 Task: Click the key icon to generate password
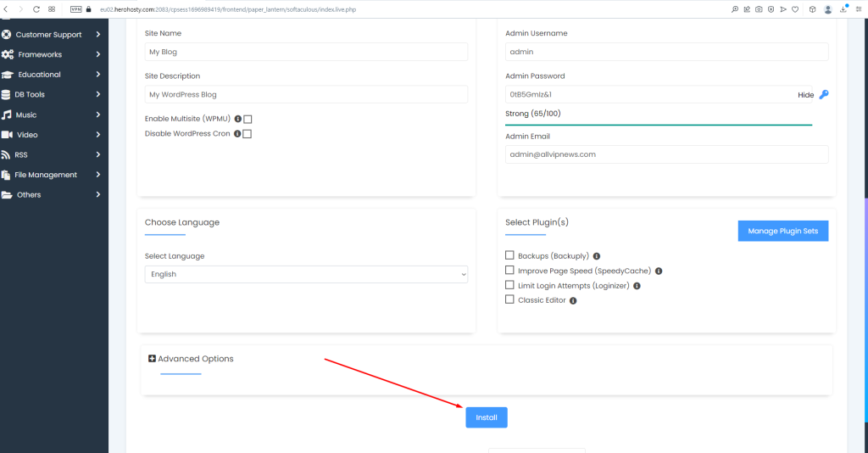(823, 95)
